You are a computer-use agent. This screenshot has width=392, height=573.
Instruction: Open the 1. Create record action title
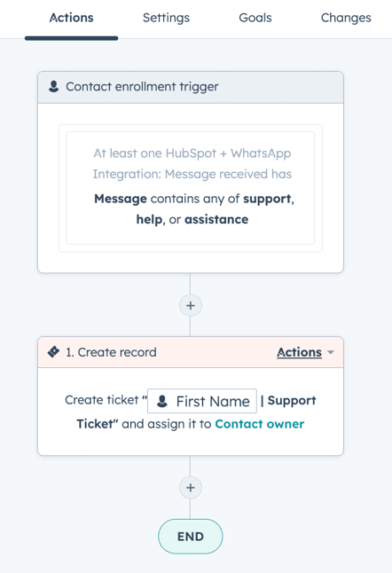pyautogui.click(x=111, y=352)
